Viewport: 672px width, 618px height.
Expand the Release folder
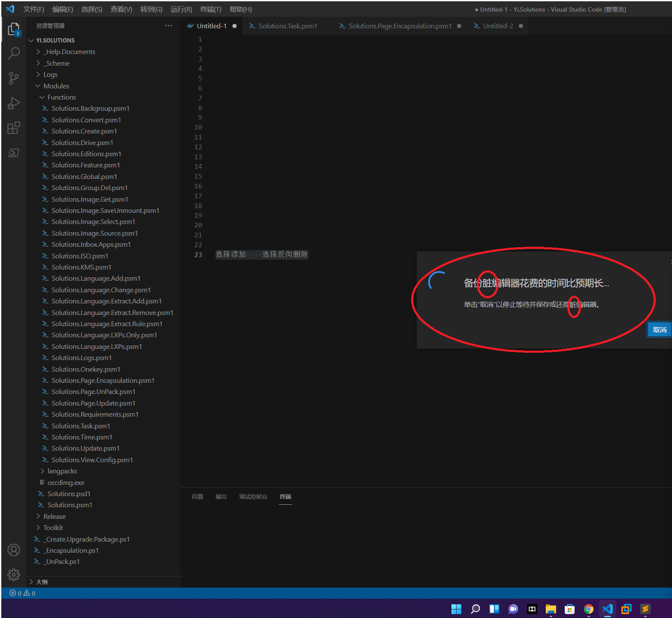(x=54, y=516)
